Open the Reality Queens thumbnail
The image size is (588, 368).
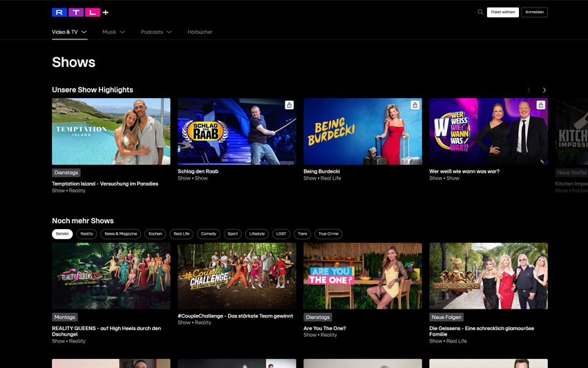pyautogui.click(x=111, y=276)
